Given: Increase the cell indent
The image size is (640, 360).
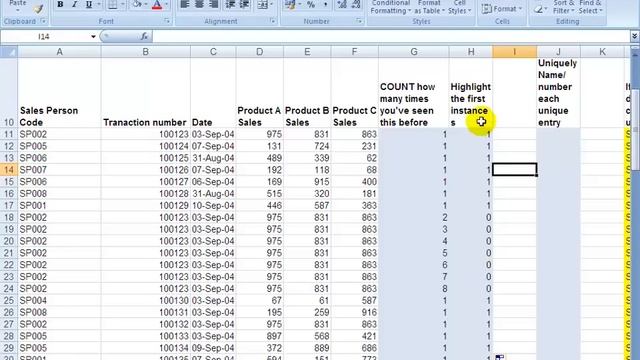Looking at the screenshot, I should tap(244, 5).
